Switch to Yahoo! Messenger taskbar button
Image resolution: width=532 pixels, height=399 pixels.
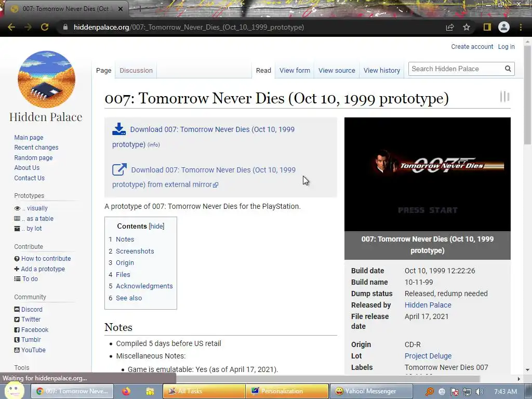click(371, 391)
